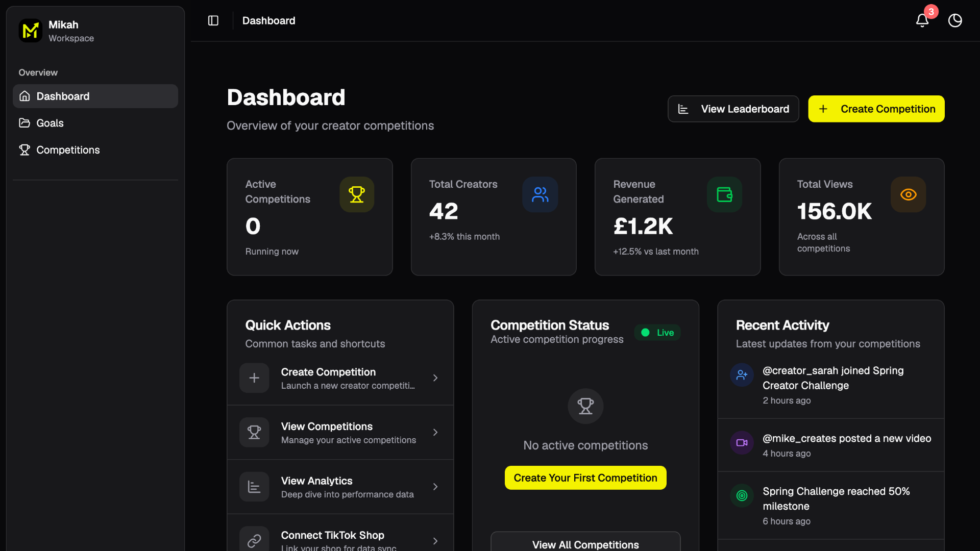Click the target icon beside Spring Challenge milestone
This screenshot has width=980, height=551.
tap(742, 495)
